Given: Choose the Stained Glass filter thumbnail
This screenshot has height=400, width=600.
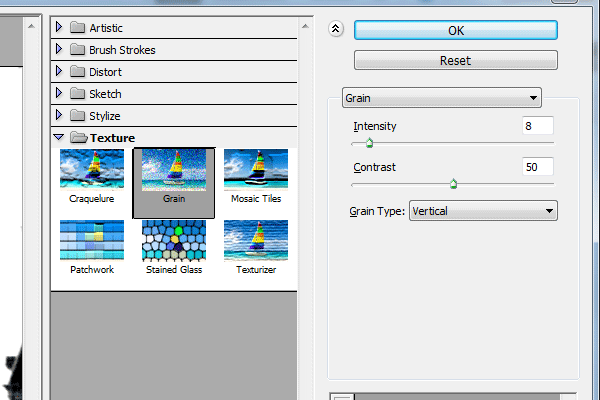Looking at the screenshot, I should point(174,240).
